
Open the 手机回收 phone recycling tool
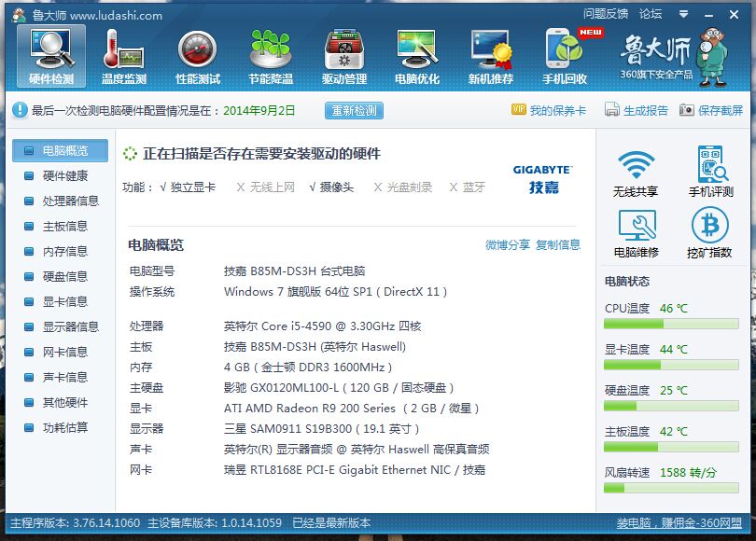coord(565,56)
